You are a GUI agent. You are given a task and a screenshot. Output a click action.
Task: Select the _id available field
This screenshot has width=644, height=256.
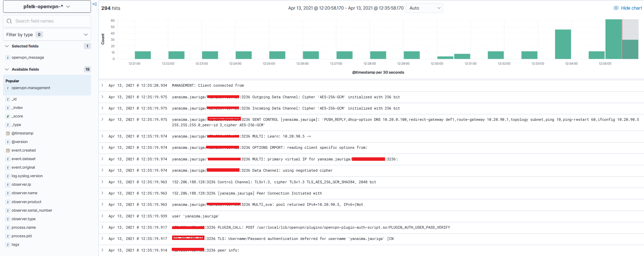point(14,99)
